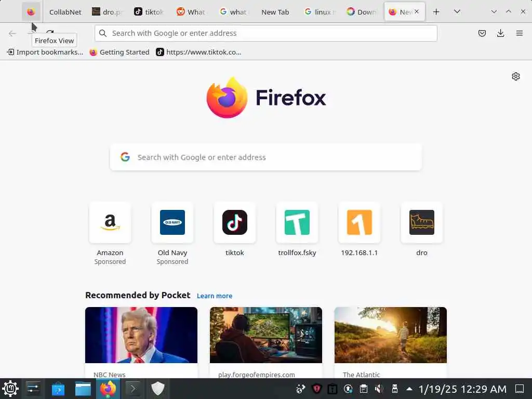This screenshot has height=399, width=532.
Task: Click the removable USB device tray icon
Action: coord(395,389)
